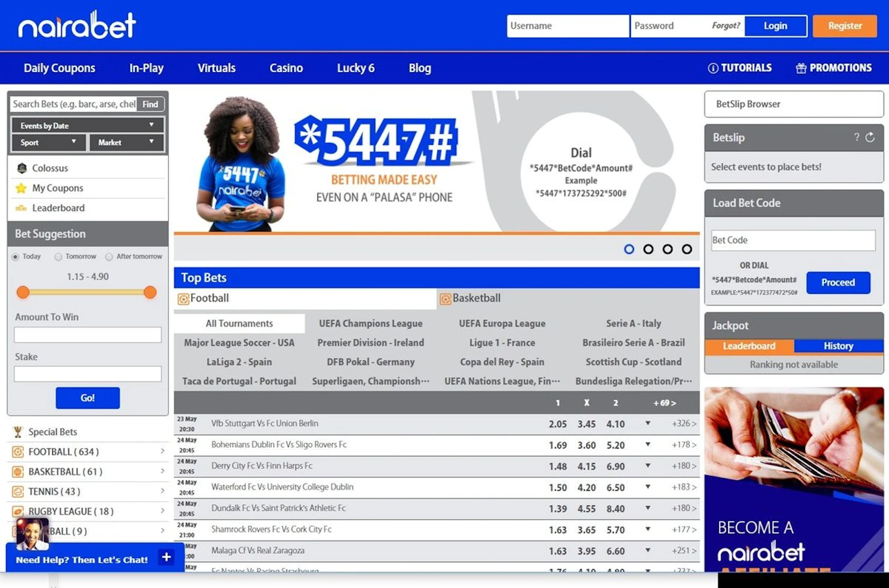
Task: Open the Lucky 6 menu
Action: [356, 68]
